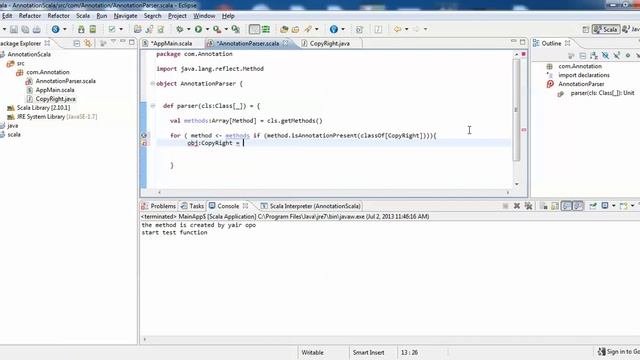
Task: Click the Toggle Mark Occurrences toolbar icon
Action: coord(254,29)
